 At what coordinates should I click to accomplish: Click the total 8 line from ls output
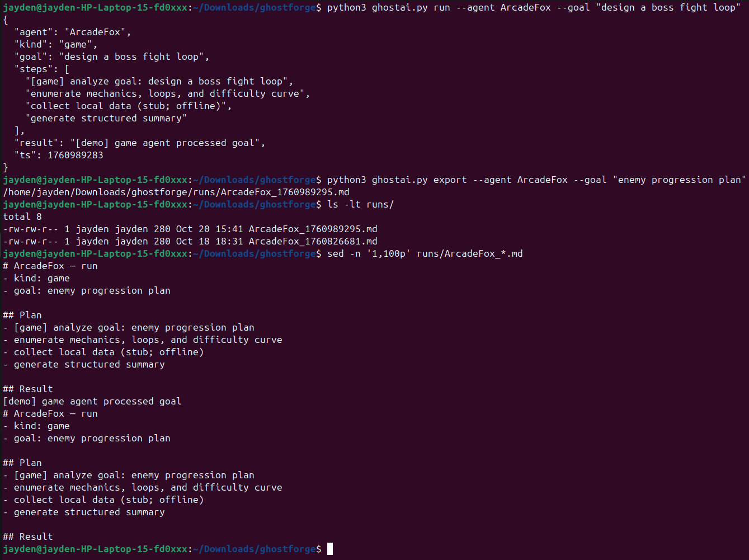click(22, 217)
